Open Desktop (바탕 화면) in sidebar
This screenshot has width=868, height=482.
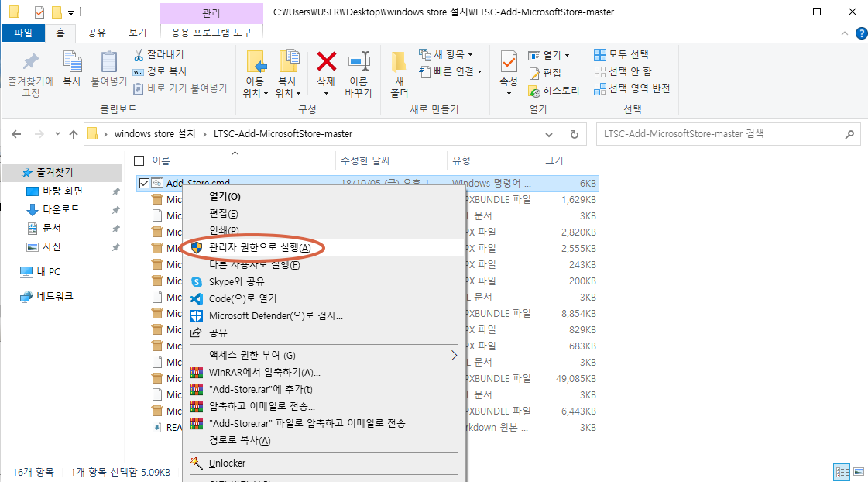[x=63, y=191]
